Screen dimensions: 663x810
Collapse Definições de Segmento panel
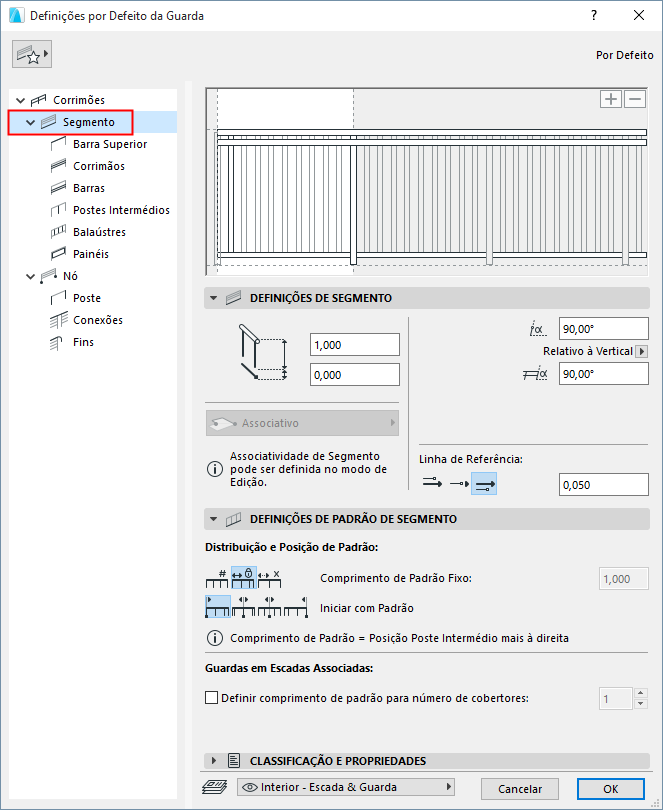click(213, 298)
